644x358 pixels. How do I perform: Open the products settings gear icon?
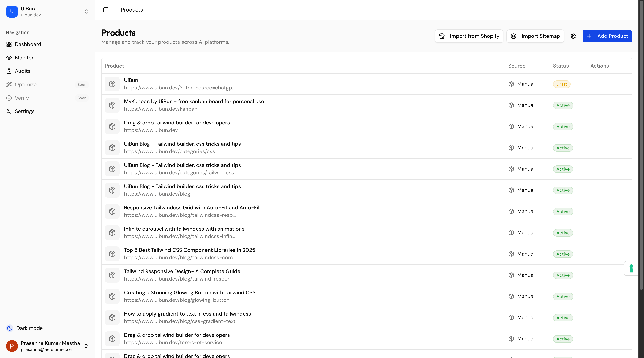click(573, 36)
